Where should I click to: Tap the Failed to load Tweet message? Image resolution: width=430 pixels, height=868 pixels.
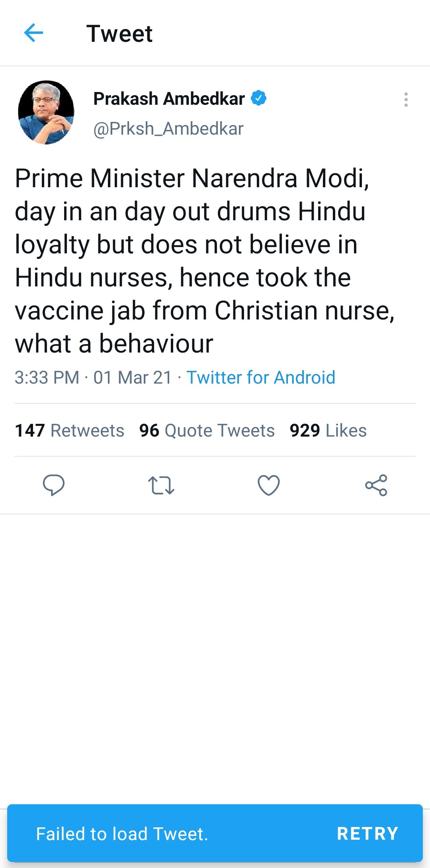point(122,834)
